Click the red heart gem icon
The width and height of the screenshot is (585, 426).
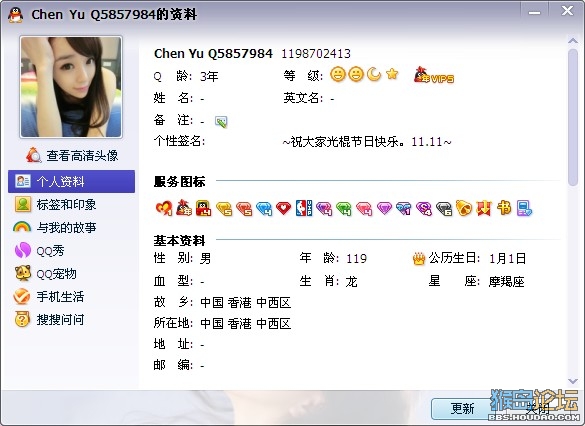(284, 208)
